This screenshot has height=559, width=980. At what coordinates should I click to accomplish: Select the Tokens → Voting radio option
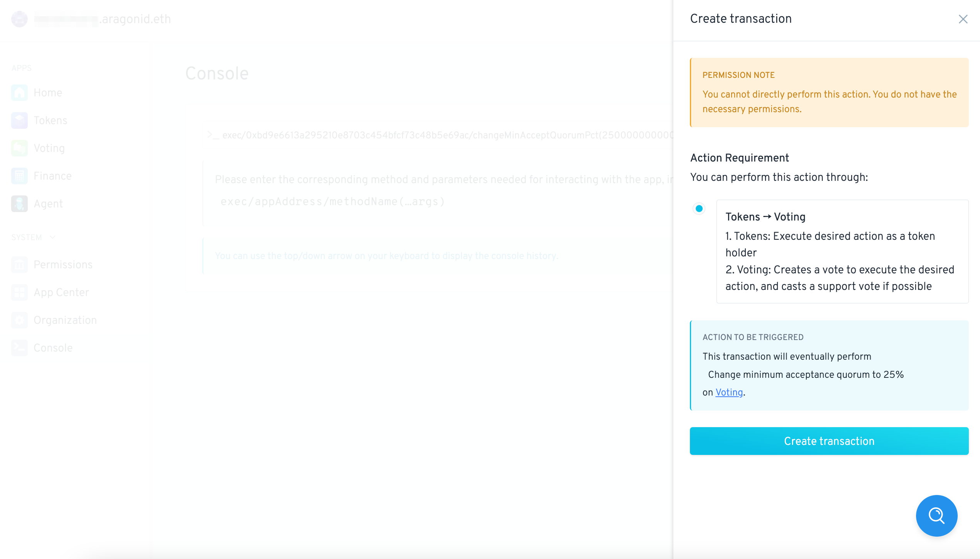pos(699,209)
